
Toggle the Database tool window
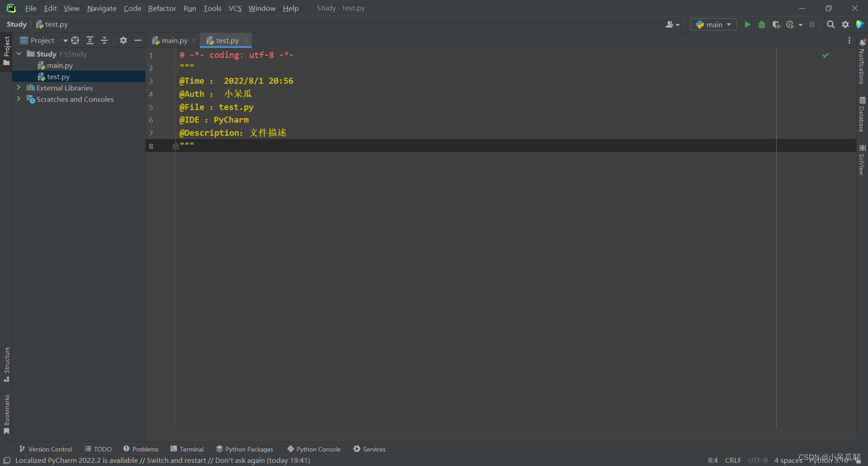click(x=862, y=114)
